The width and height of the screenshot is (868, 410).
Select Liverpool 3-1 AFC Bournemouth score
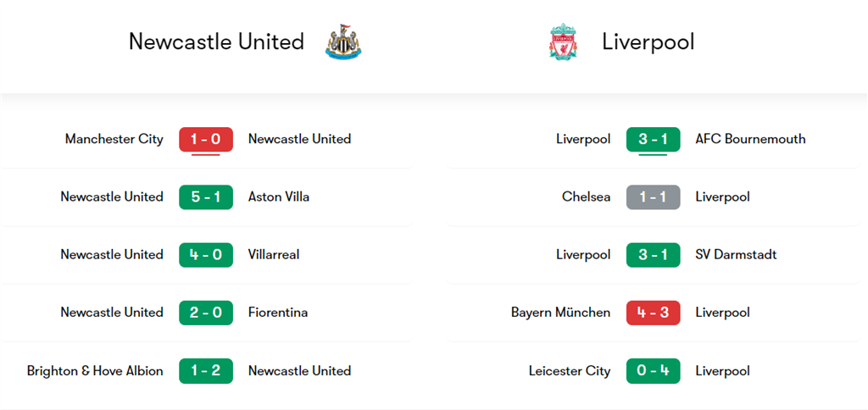coord(653,139)
